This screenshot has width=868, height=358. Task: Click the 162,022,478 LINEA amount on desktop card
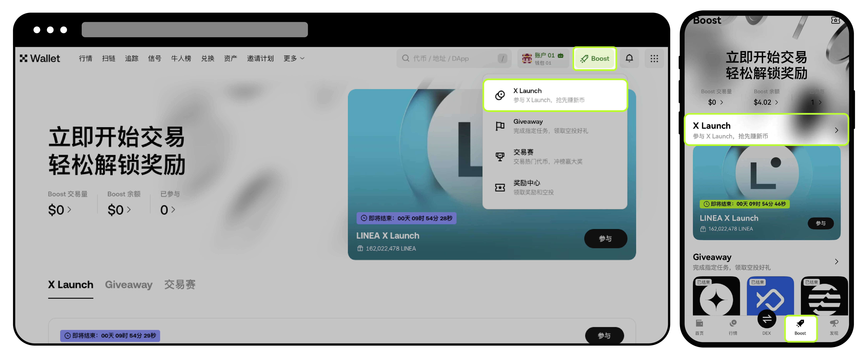(391, 249)
